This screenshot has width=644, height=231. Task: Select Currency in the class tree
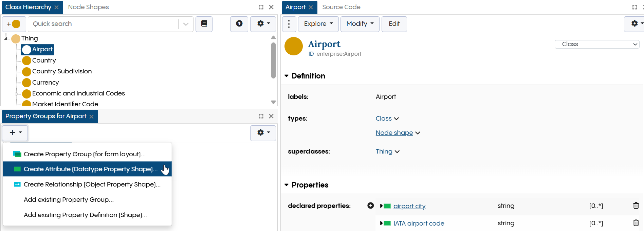click(x=45, y=83)
